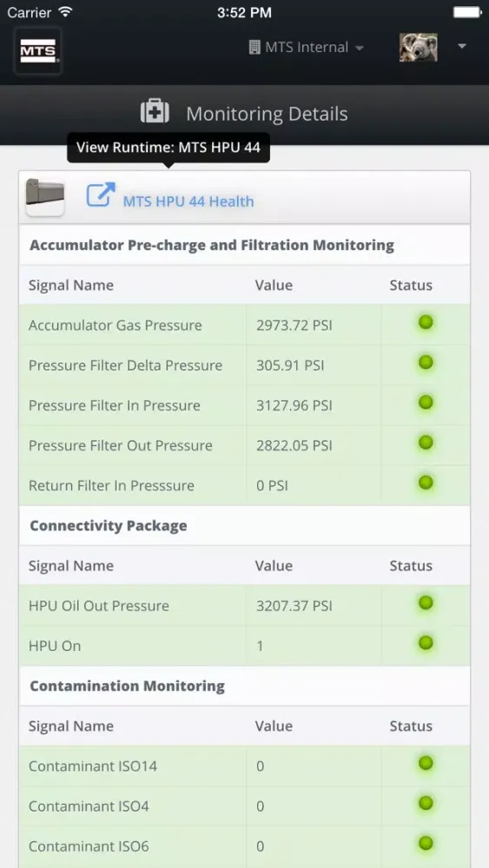489x868 pixels.
Task: Expand the dropdown arrow beside the avatar
Action: tap(462, 47)
